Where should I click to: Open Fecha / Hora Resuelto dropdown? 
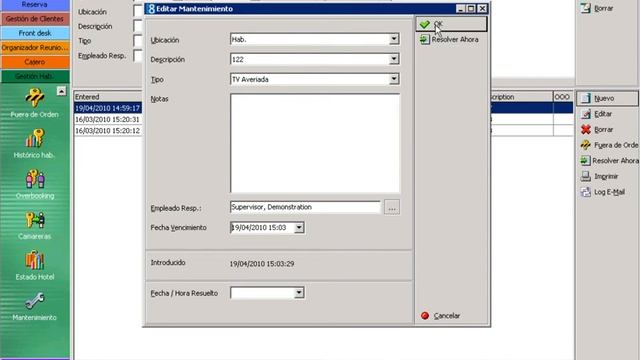click(x=299, y=293)
